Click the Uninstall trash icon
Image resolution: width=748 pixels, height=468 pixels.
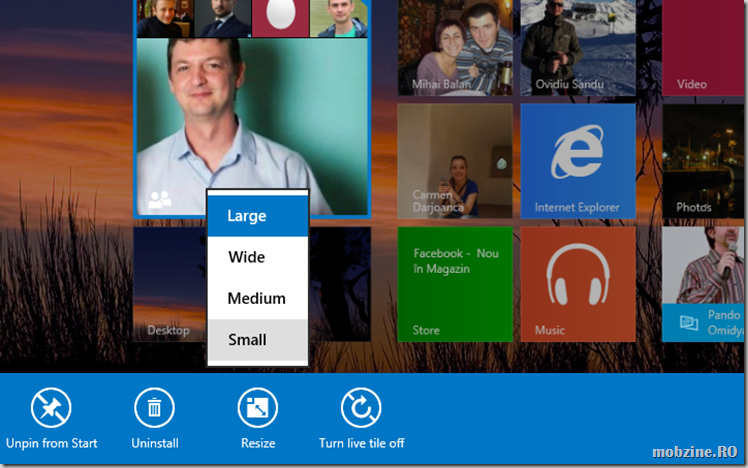pos(154,408)
